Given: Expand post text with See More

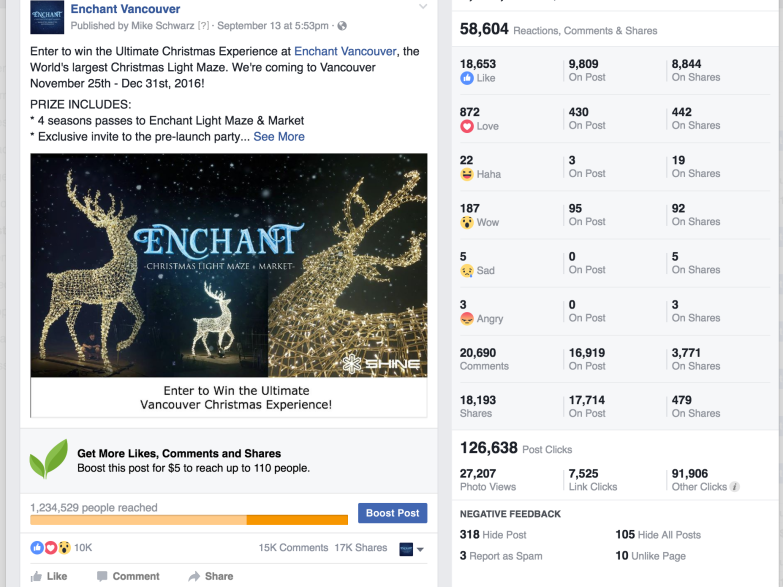Looking at the screenshot, I should [x=279, y=137].
